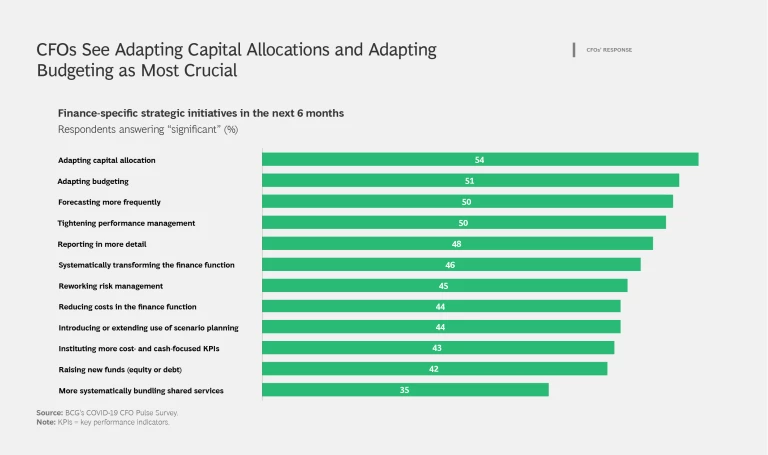Select the KPIs note at the bottom
This screenshot has width=768, height=455.
tap(103, 422)
